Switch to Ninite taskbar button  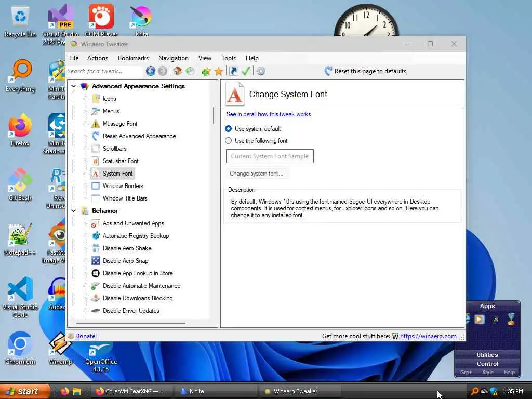tap(216, 391)
